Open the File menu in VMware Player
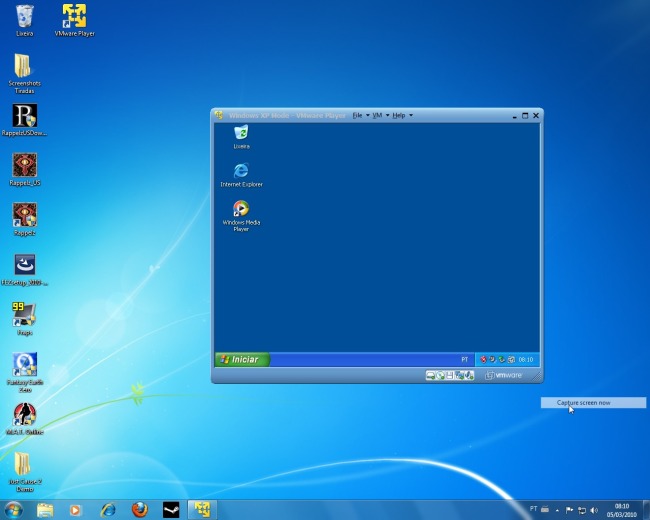This screenshot has width=650, height=520. pos(357,115)
